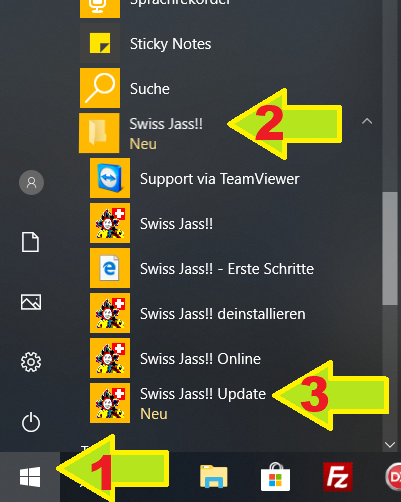Click the Power icon in sidebar
The height and width of the screenshot is (502, 401).
[31, 422]
